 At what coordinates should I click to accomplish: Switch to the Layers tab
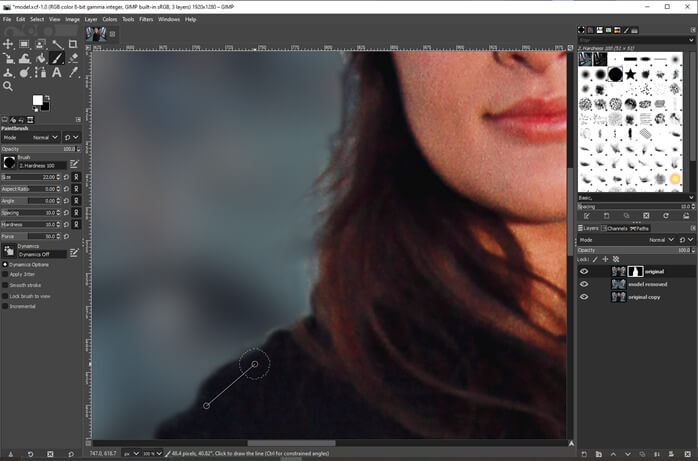[588, 228]
